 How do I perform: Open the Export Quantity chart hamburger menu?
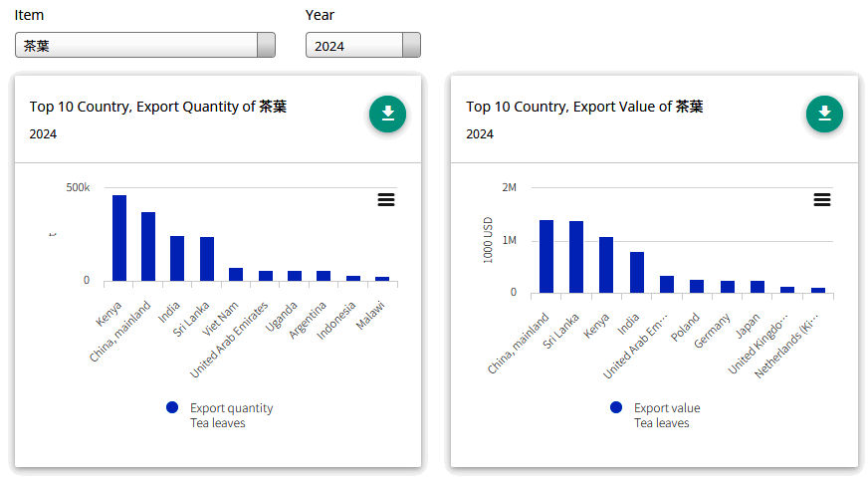pos(386,199)
